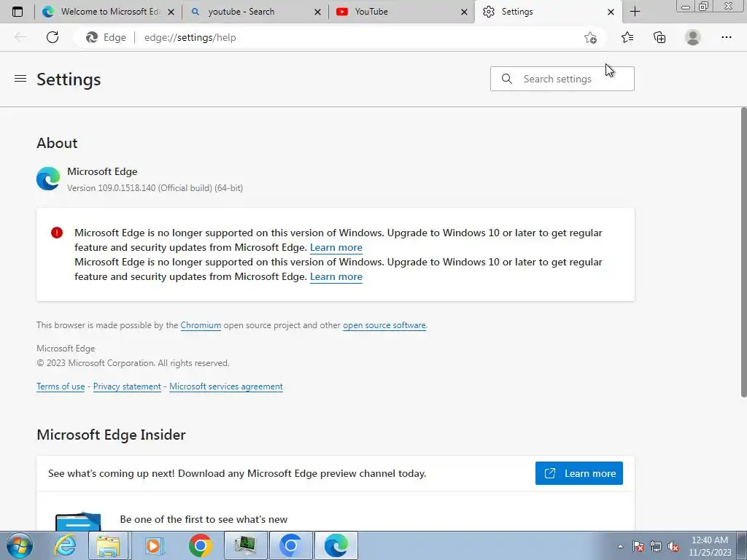This screenshot has height=560, width=747.
Task: Launch Internet Explorer from taskbar
Action: point(64,545)
